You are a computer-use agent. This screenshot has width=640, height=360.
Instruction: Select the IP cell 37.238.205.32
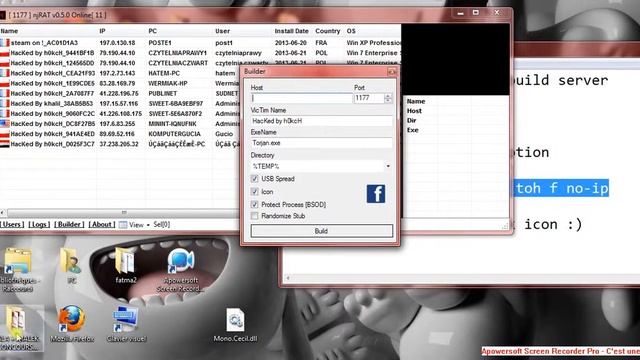point(119,144)
